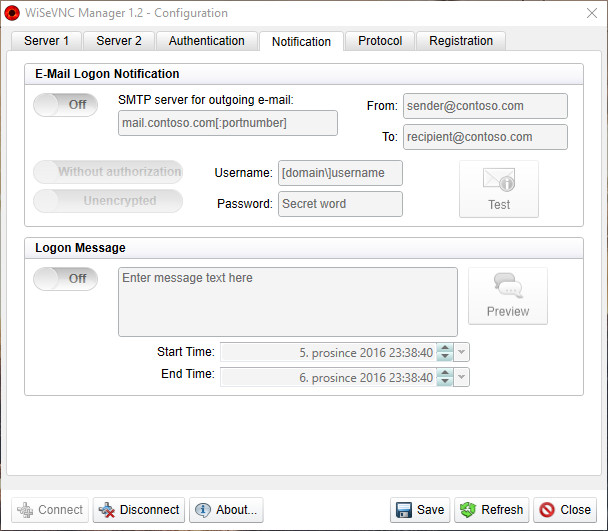Click the 'End Time:' label
Image resolution: width=608 pixels, height=531 pixels.
188,374
